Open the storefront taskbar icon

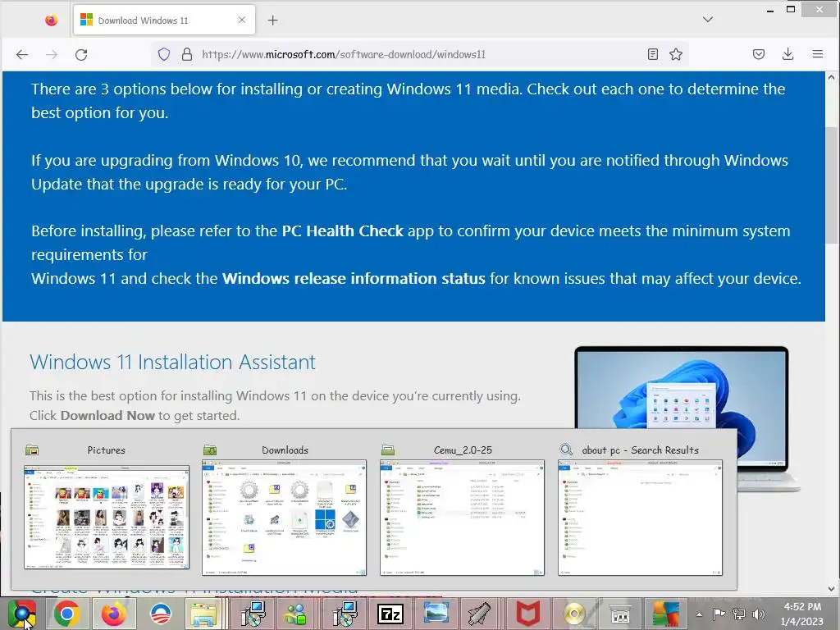tap(620, 614)
